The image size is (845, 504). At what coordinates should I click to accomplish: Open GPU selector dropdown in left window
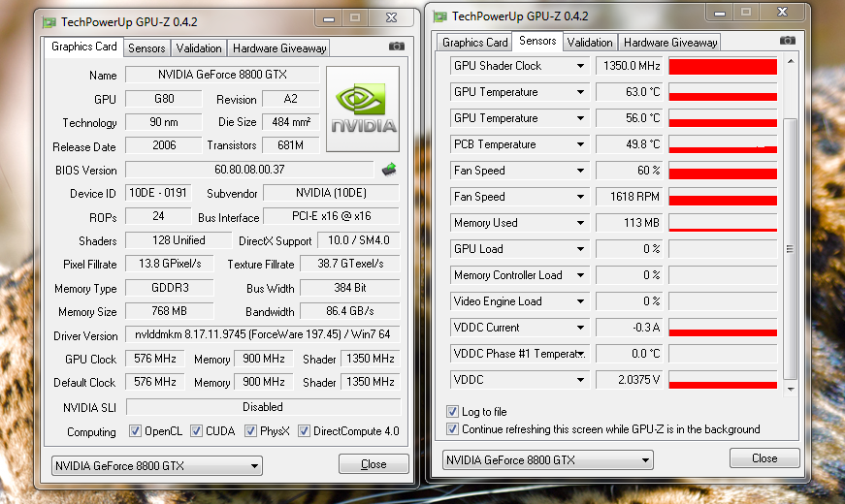[x=254, y=466]
